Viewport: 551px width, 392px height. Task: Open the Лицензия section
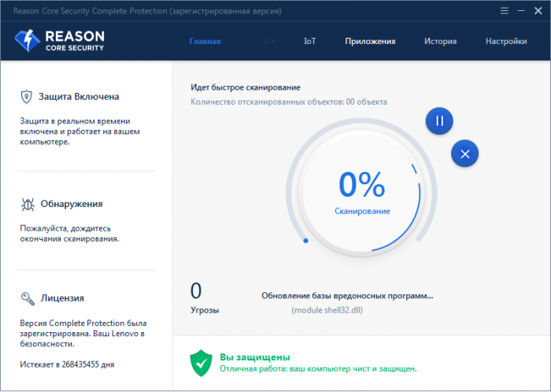click(x=62, y=298)
